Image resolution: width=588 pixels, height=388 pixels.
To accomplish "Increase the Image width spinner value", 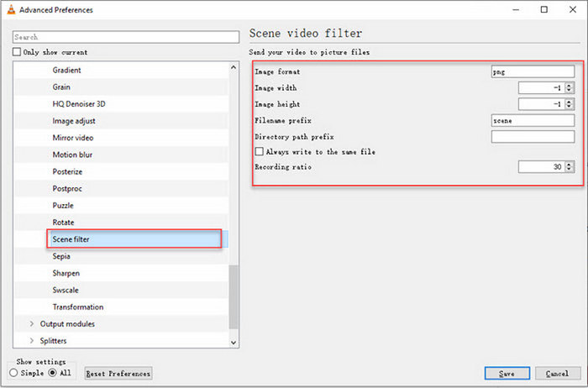I will (x=570, y=85).
